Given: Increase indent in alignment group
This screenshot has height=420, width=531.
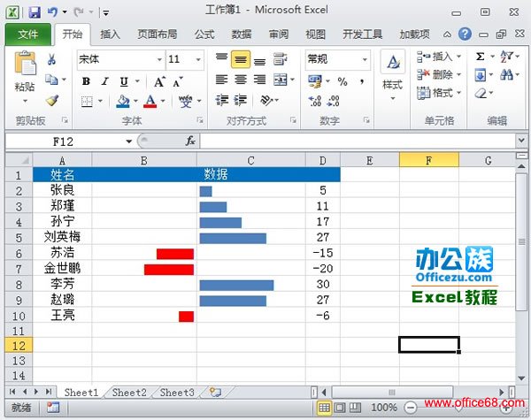Looking at the screenshot, I should tap(241, 101).
